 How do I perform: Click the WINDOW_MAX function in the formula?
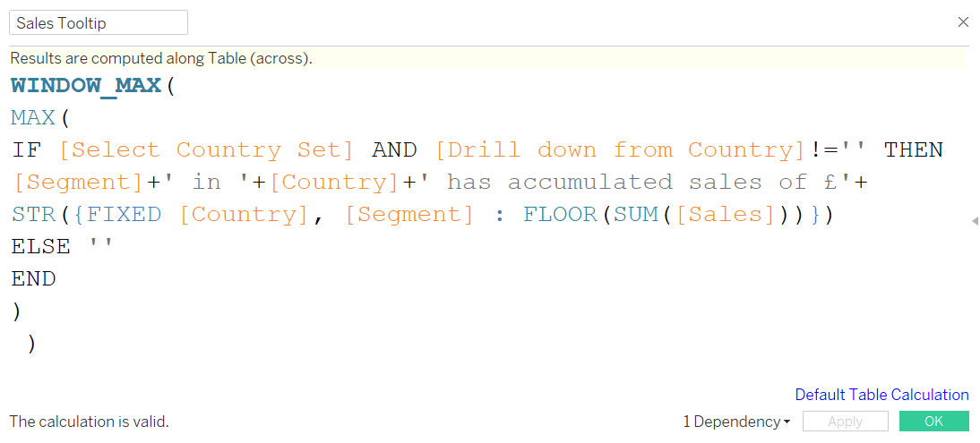87,86
